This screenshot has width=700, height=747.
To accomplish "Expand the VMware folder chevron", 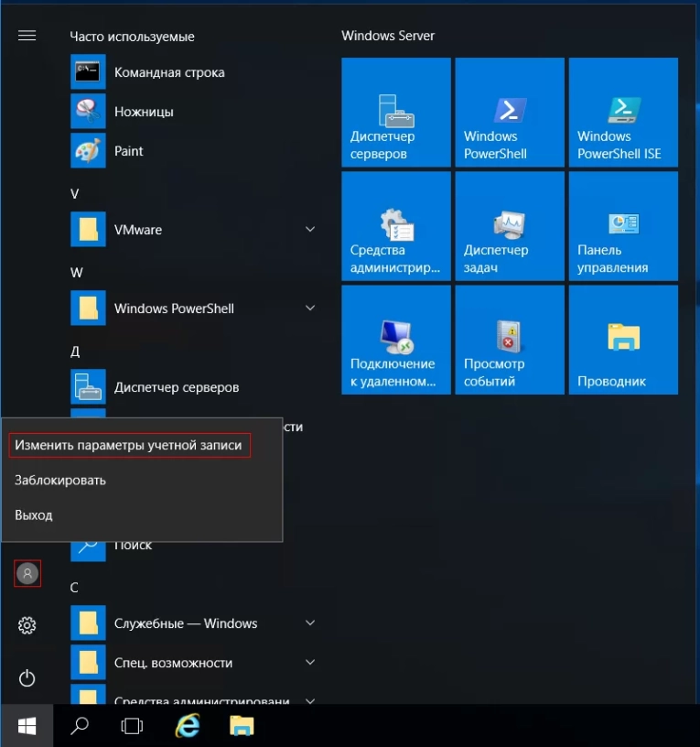I will [310, 230].
